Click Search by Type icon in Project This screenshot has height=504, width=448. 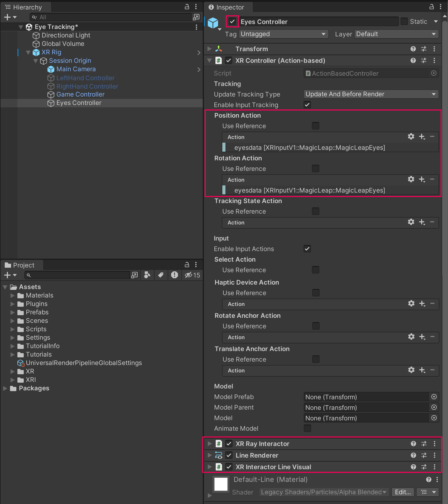[147, 275]
